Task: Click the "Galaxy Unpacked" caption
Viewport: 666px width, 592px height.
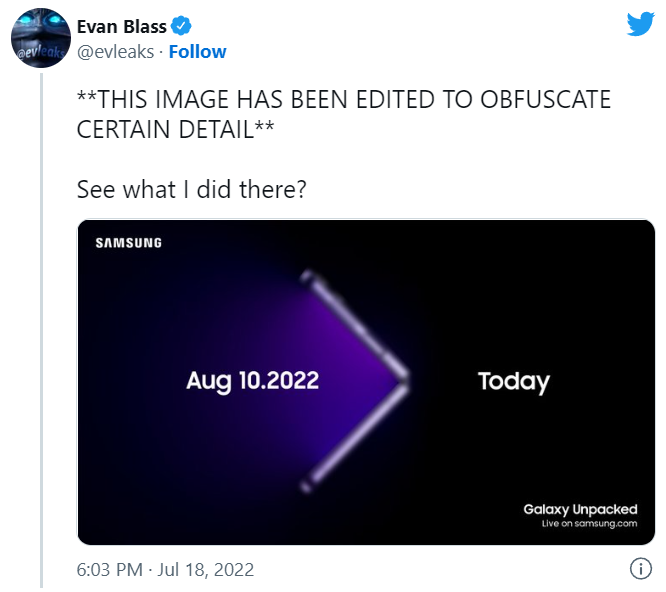Action: pos(580,510)
